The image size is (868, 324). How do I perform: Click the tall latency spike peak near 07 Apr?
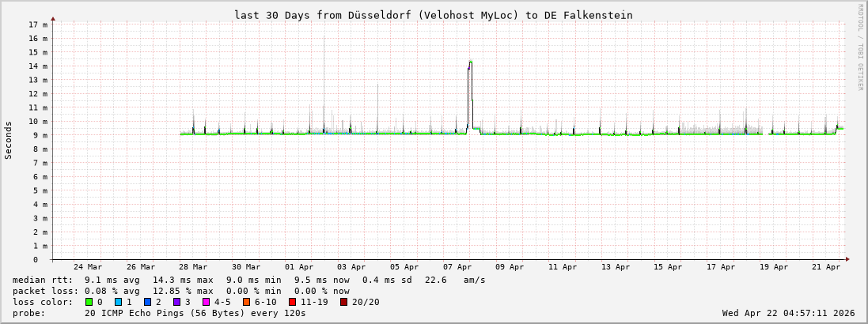[x=470, y=62]
